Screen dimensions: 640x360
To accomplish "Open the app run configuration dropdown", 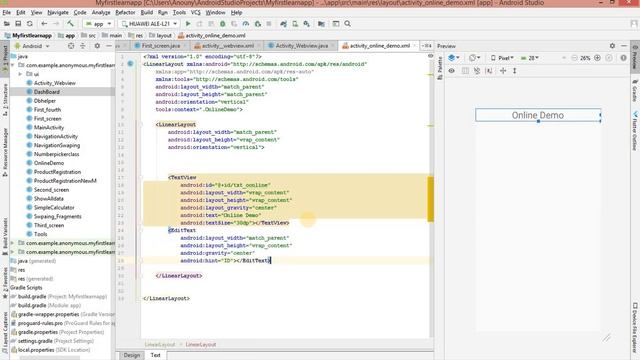I will click(x=98, y=24).
